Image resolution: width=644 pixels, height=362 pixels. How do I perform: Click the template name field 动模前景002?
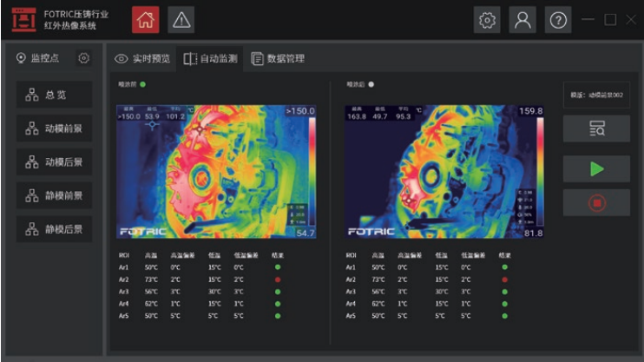pos(596,95)
